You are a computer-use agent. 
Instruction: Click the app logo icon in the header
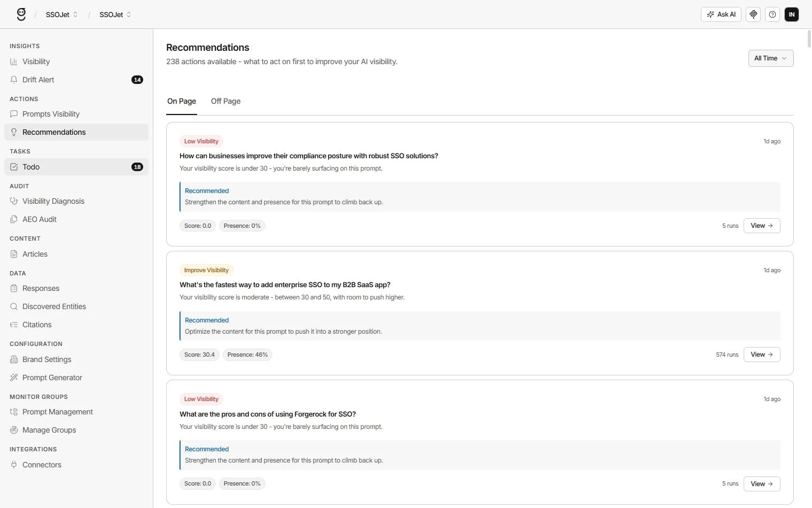click(21, 14)
